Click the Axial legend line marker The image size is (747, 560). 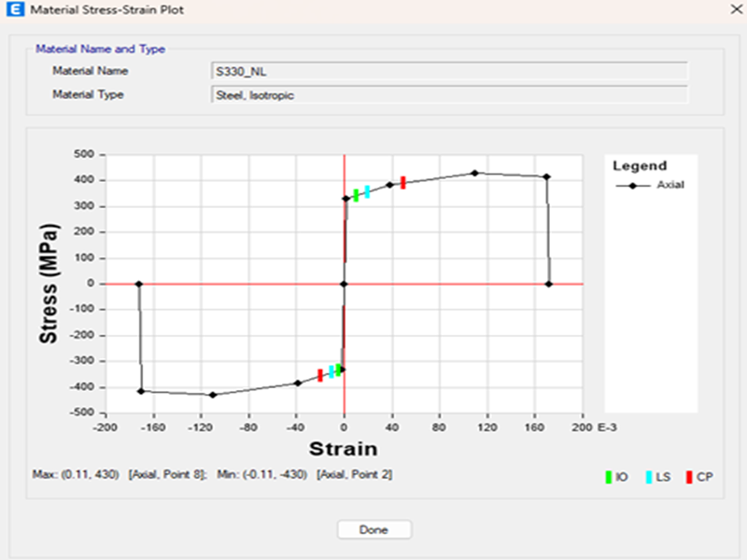click(x=633, y=185)
